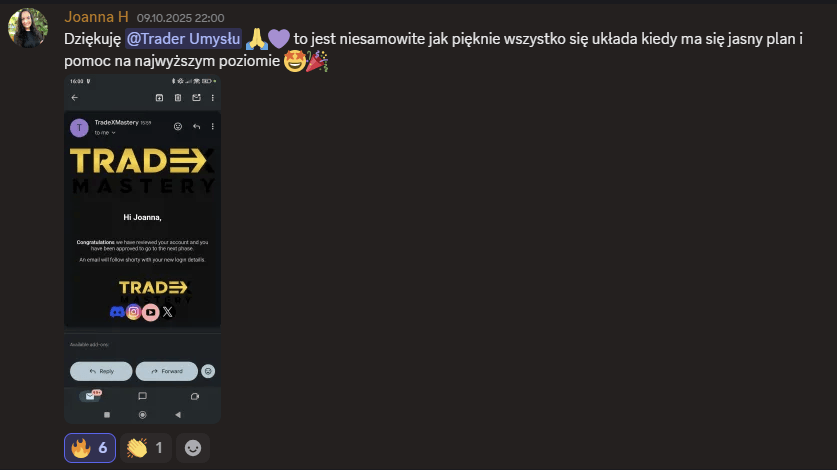
Task: Select the Chat tab in the bottom bar
Action: click(x=143, y=396)
